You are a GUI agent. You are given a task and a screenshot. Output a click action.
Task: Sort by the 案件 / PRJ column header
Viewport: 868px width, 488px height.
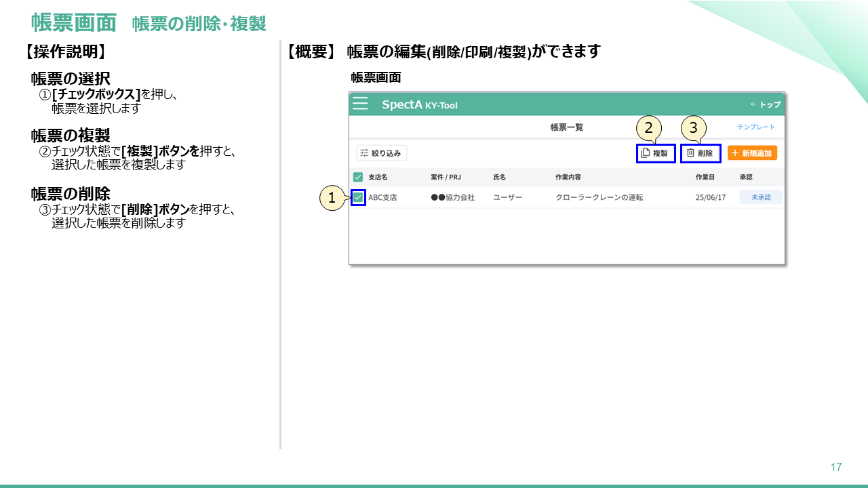[446, 177]
